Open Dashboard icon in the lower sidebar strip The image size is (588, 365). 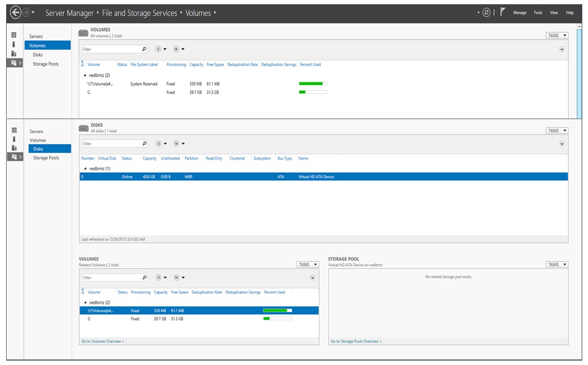coord(14,130)
